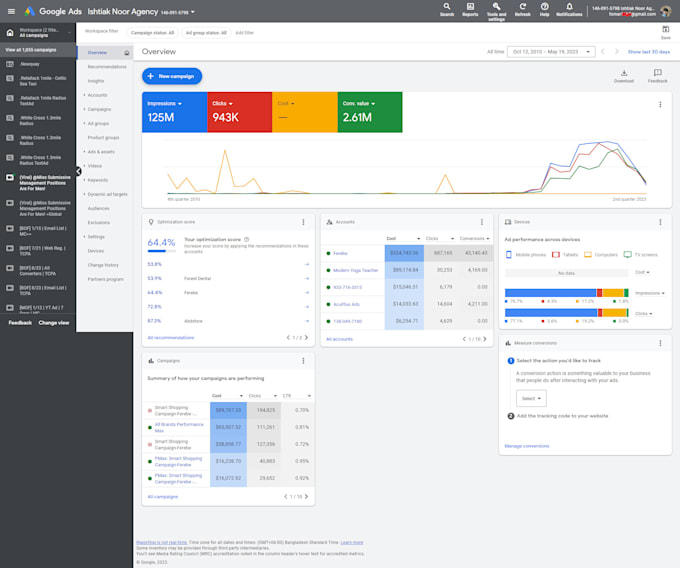Open the date range dropdown
Screen dimensions: 680x568
point(551,52)
